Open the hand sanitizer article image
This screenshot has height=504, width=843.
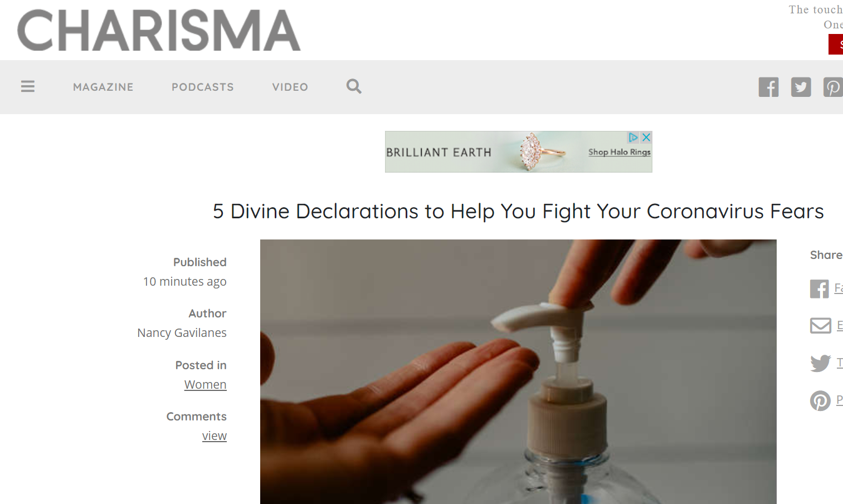point(518,371)
